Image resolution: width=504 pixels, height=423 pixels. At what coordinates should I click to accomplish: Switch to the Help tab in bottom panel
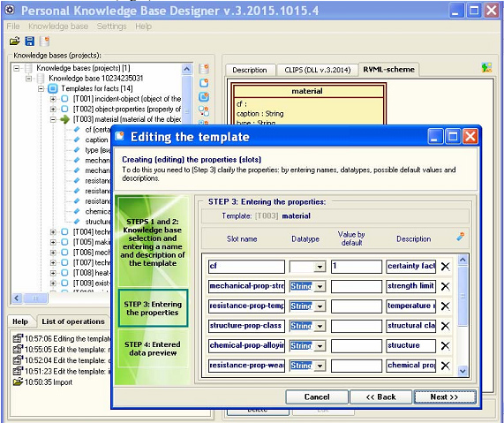pos(20,321)
